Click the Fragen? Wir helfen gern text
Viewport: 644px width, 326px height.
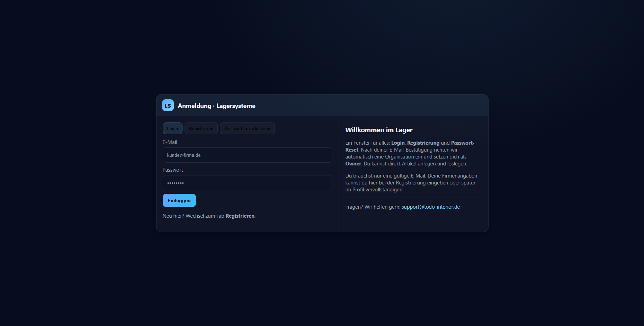coord(373,207)
